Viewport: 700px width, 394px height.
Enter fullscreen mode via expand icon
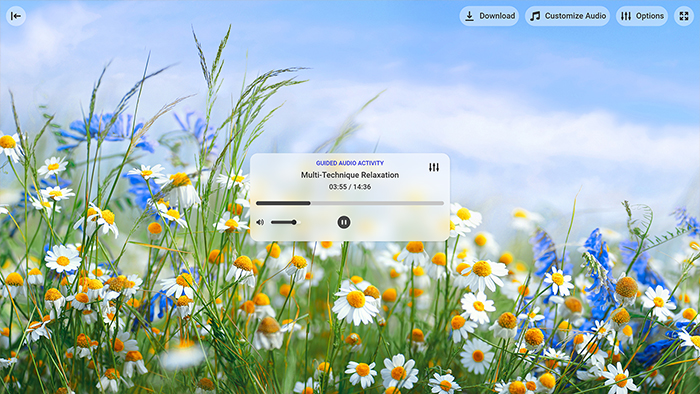(684, 16)
